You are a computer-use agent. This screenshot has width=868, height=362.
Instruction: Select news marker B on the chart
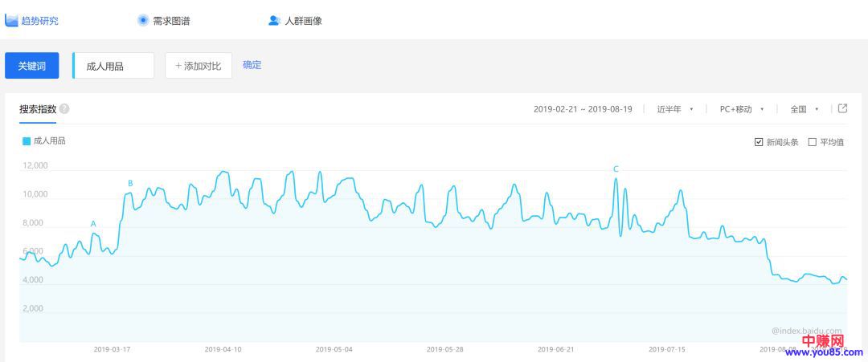[x=130, y=184]
